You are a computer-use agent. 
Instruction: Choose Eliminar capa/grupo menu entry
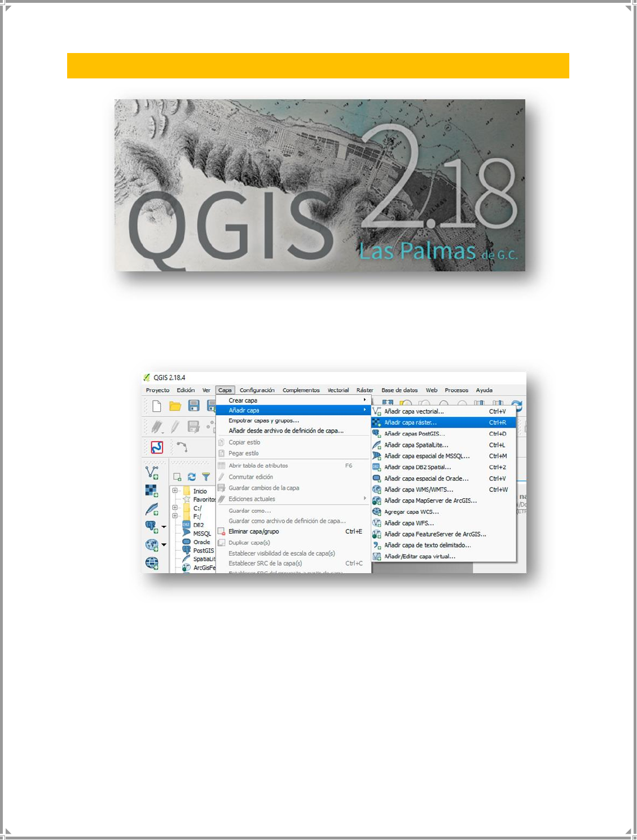pos(293,531)
